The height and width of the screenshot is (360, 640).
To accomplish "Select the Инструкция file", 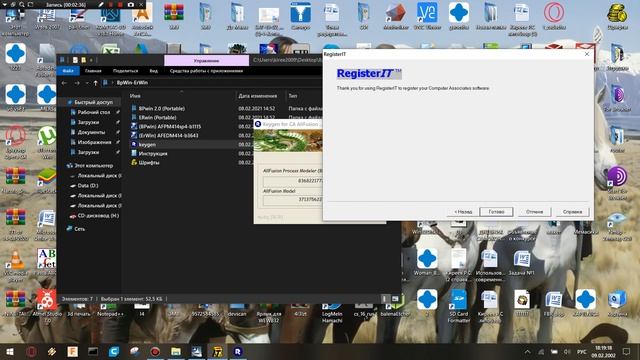I will coord(153,153).
